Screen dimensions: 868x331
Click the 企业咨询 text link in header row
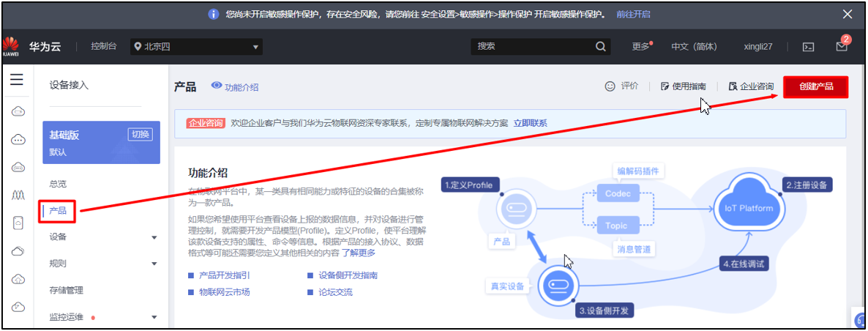pos(757,86)
